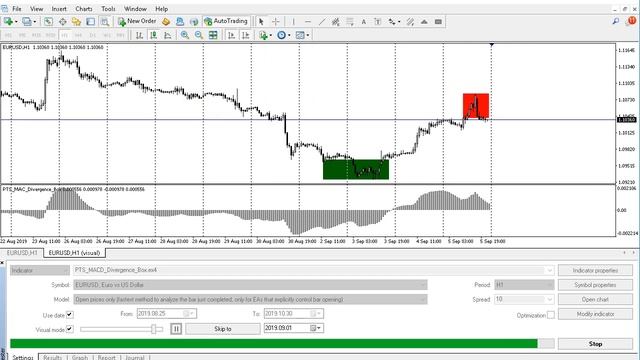
Task: Open the Spread dropdown
Action: [x=524, y=300]
